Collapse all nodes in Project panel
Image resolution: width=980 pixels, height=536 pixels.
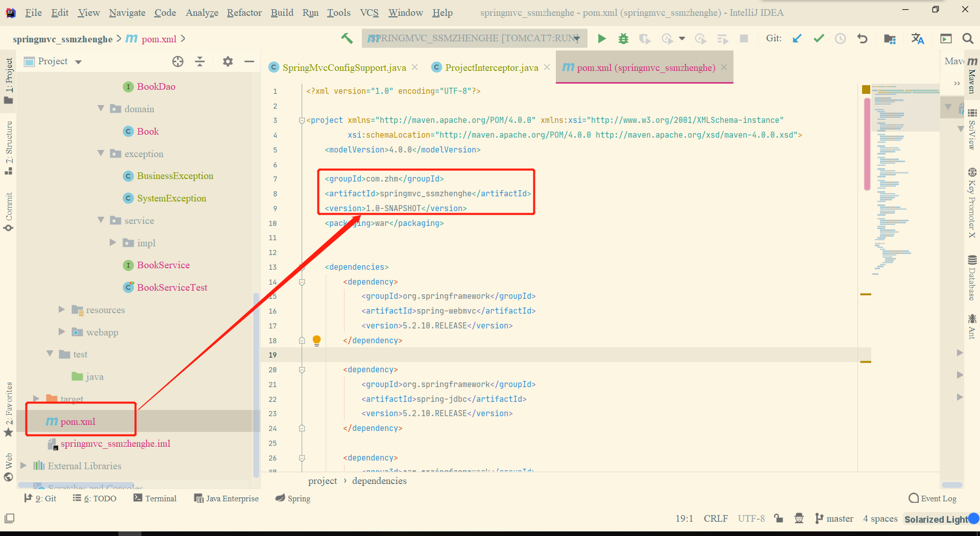coord(200,62)
